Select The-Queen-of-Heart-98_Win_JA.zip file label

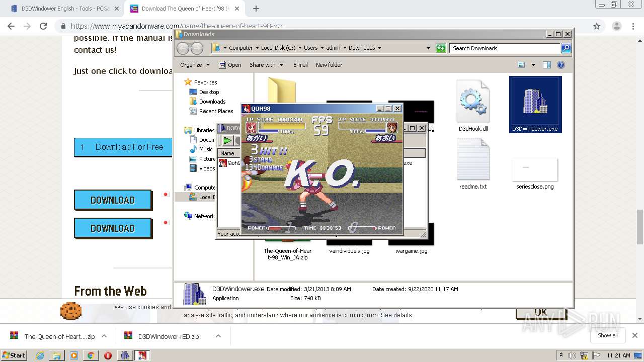tap(288, 254)
